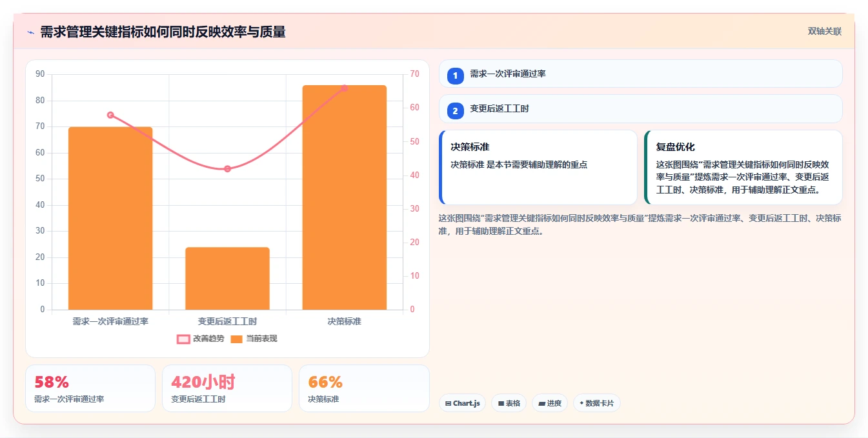Click the 表格 tag chip
The width and height of the screenshot is (868, 438).
[x=509, y=403]
